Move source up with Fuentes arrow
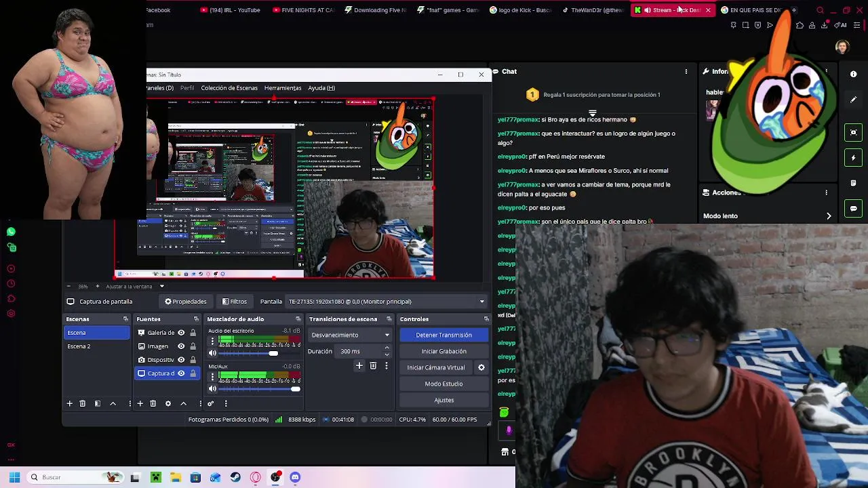 tap(184, 403)
